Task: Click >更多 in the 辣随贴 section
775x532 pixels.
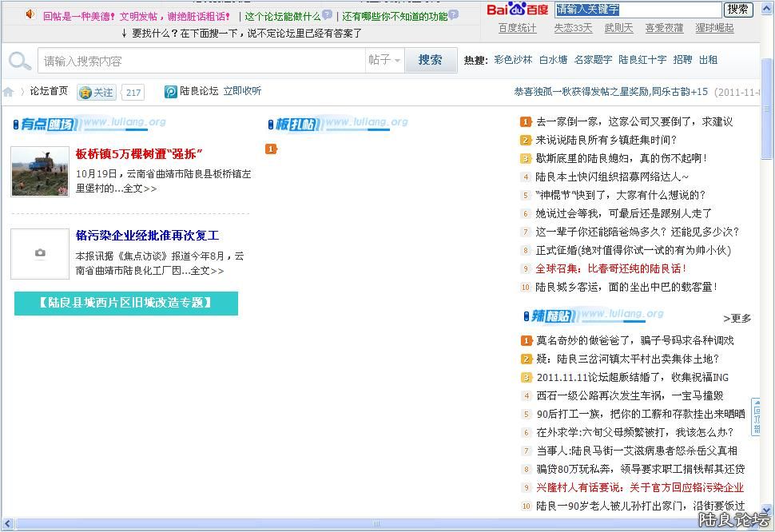Action: click(x=737, y=318)
